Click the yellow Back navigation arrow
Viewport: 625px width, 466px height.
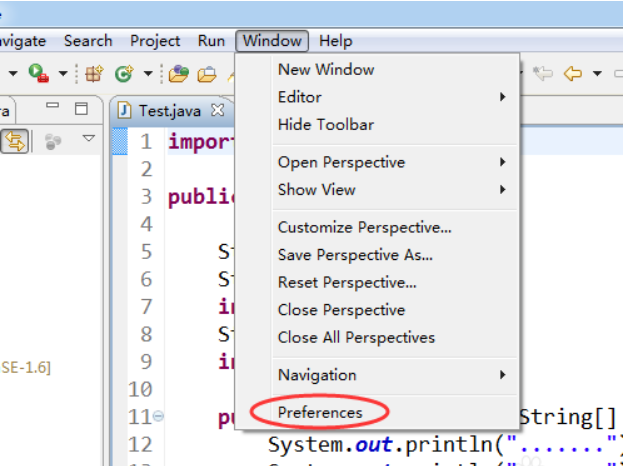pos(573,73)
